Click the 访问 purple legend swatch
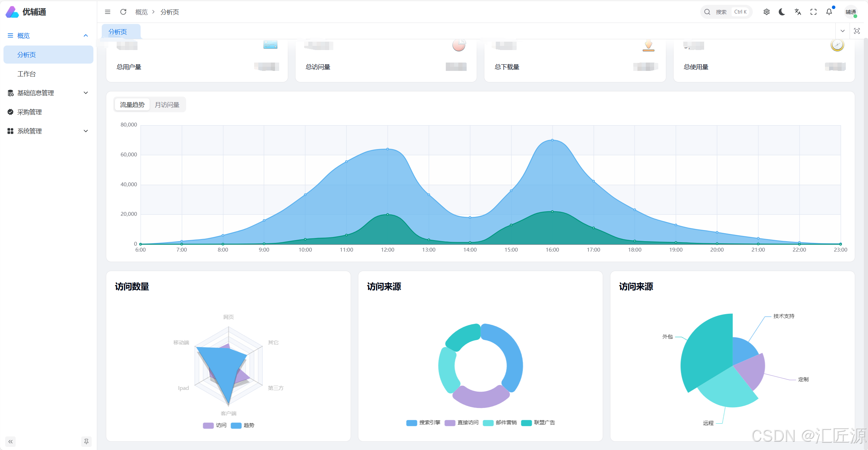This screenshot has width=868, height=450. click(x=208, y=425)
